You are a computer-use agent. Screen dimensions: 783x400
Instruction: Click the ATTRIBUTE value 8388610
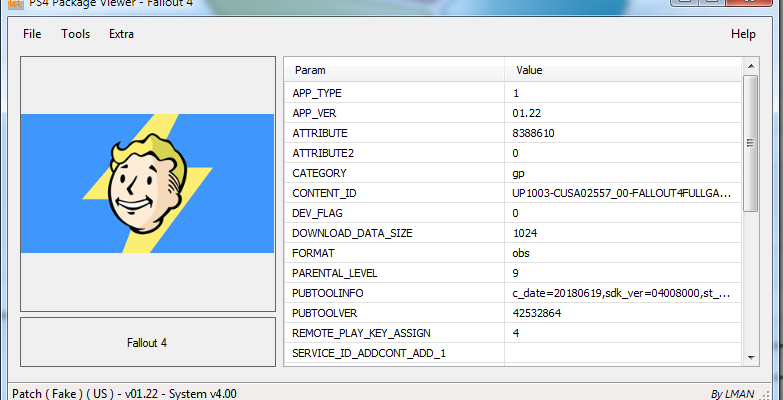[x=533, y=133]
